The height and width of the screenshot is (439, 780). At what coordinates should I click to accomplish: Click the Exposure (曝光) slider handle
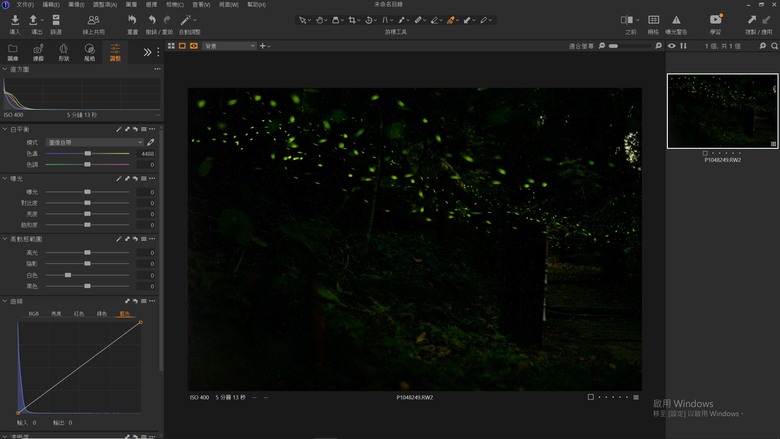(x=88, y=192)
